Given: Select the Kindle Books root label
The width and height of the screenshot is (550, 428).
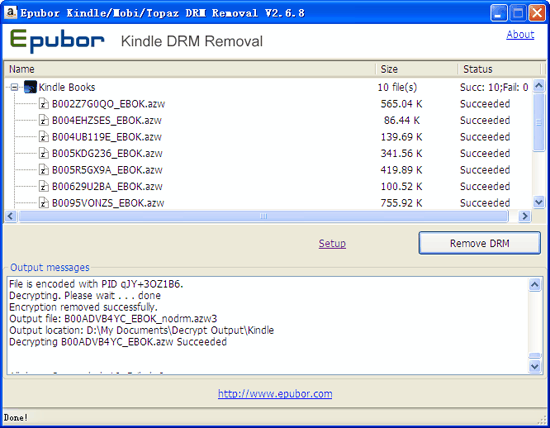Looking at the screenshot, I should pyautogui.click(x=67, y=87).
